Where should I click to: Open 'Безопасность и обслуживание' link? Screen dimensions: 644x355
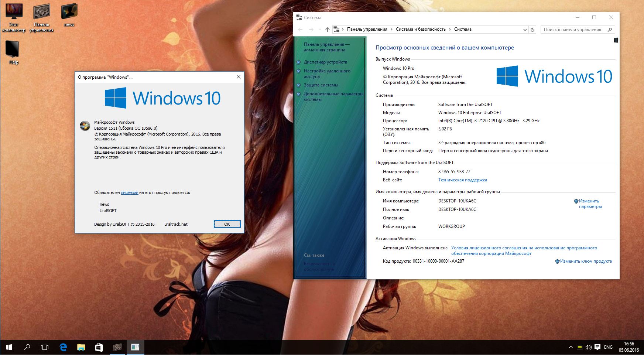[319, 266]
